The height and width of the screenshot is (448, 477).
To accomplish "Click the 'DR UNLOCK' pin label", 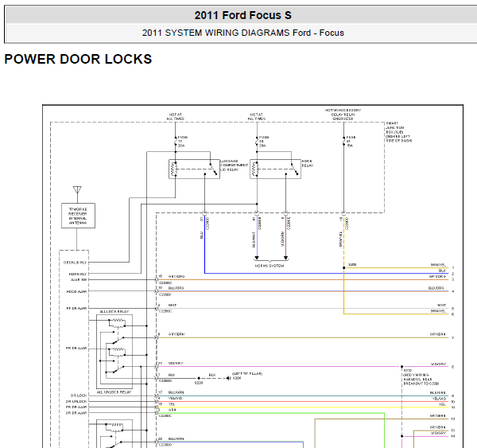I will [76, 401].
